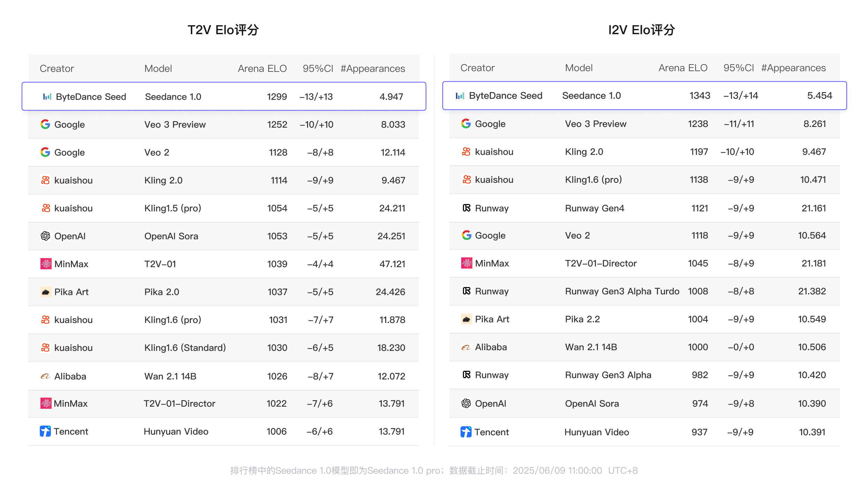Click kuaishou icon in Kling1.5 (pro) row

(46, 208)
